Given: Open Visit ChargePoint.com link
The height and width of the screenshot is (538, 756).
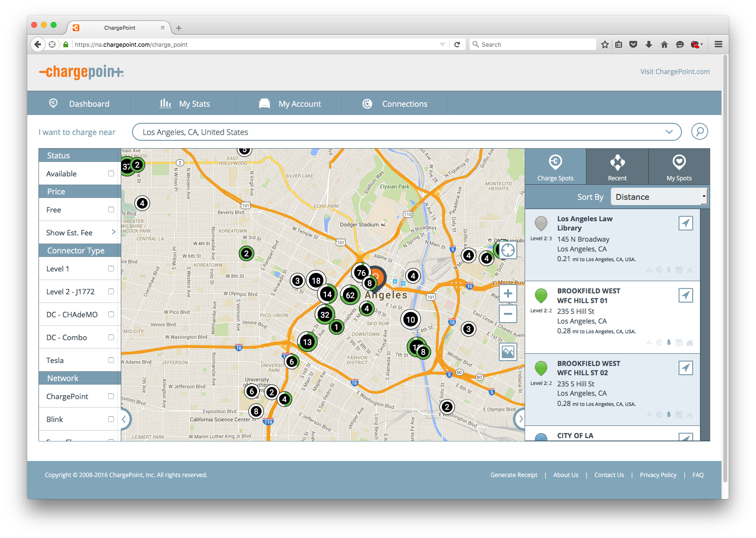Looking at the screenshot, I should pyautogui.click(x=675, y=72).
